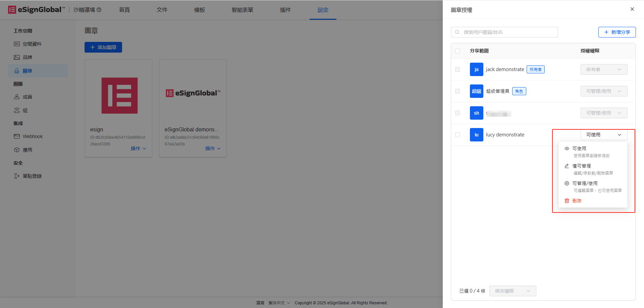Go to the 模板 tab
Screen dimensions: 644x308
200,10
